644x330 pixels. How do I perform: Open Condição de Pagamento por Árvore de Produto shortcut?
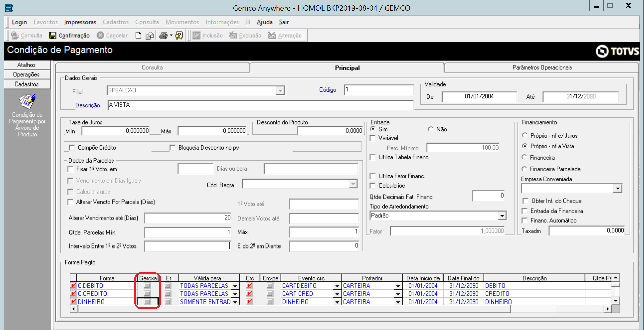[27, 116]
